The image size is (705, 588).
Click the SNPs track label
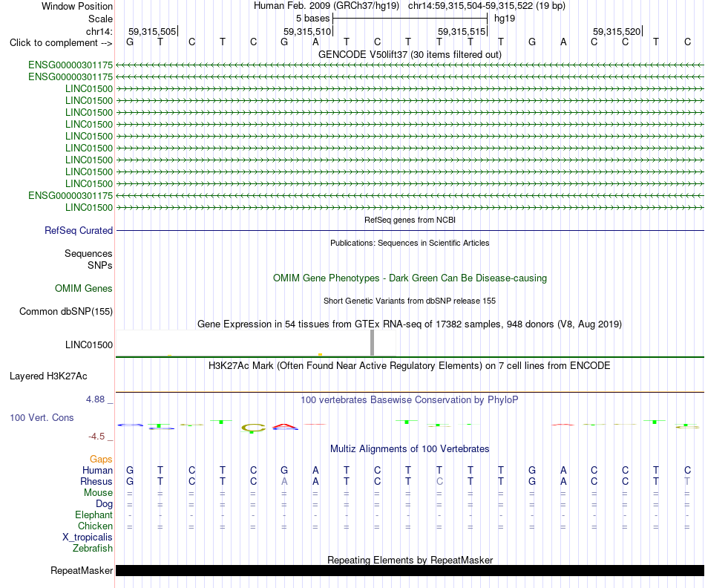pyautogui.click(x=100, y=266)
